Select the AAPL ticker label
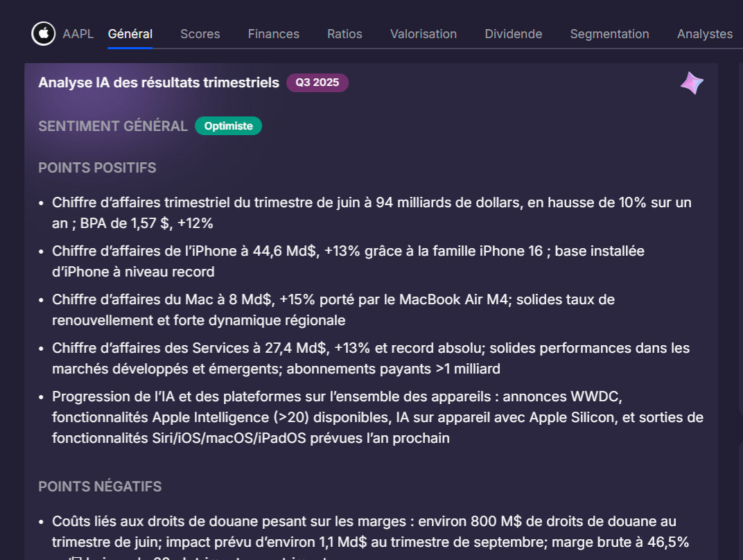Viewport: 743px width, 560px height. tap(78, 33)
